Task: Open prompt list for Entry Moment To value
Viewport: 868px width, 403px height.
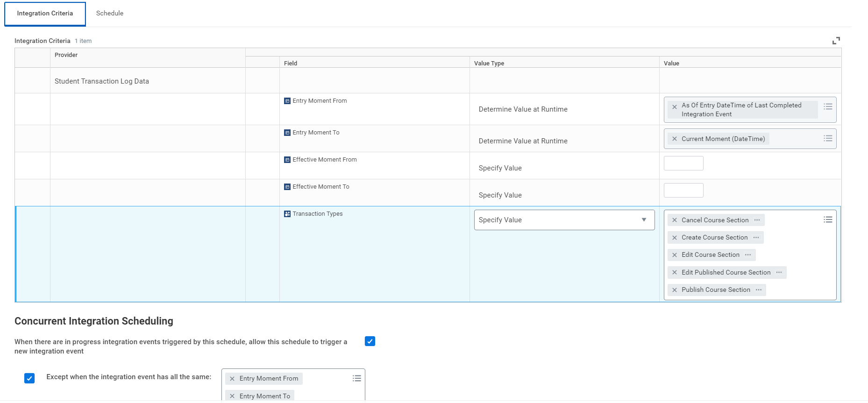Action: click(827, 139)
